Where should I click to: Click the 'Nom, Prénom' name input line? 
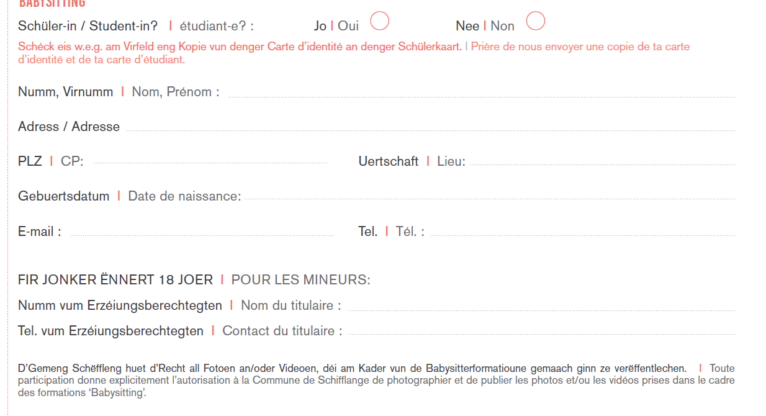tap(481, 92)
